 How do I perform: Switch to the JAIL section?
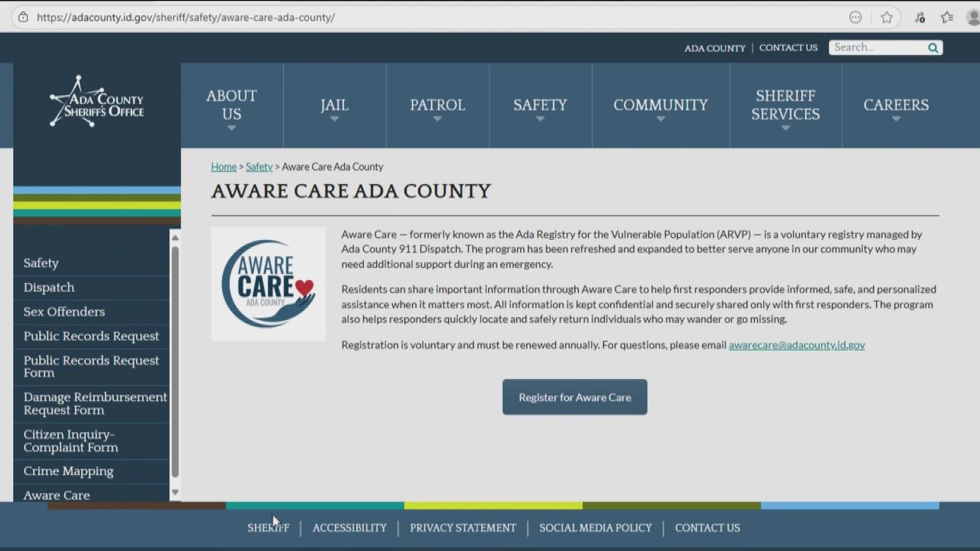(x=334, y=106)
